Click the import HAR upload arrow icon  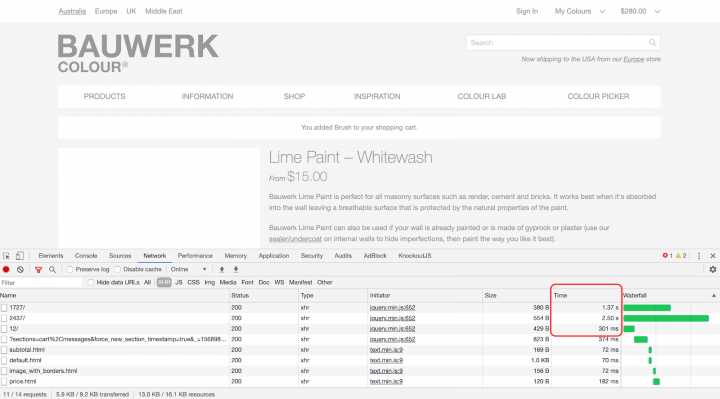222,270
